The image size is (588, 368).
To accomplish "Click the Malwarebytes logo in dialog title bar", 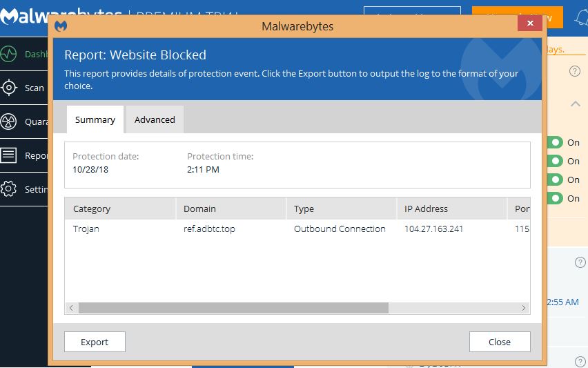I will coord(61,26).
